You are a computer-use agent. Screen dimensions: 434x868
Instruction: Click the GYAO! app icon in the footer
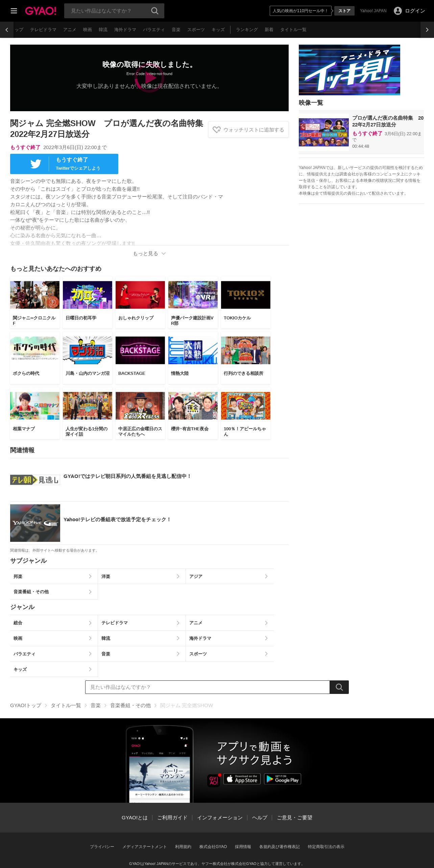(x=214, y=780)
